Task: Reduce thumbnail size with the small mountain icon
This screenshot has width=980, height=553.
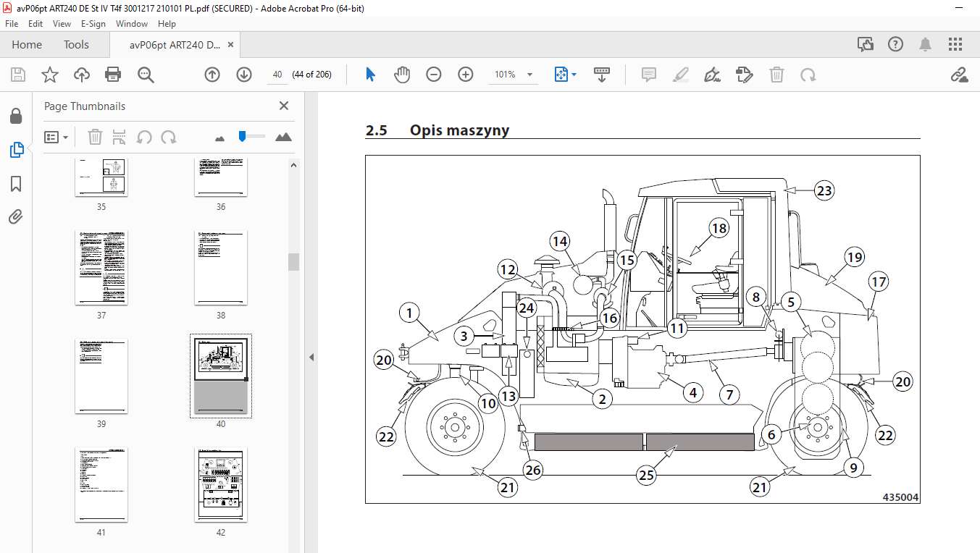Action: click(x=220, y=138)
